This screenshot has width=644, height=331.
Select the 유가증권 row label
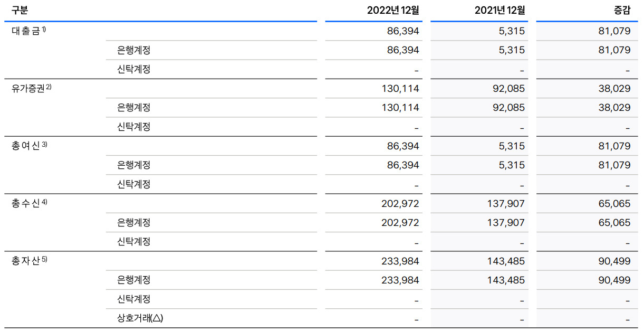pos(32,88)
